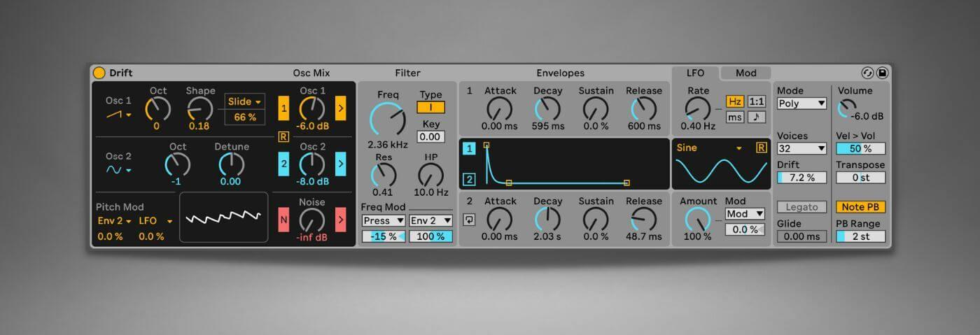Click the Envelope 1 Sustain knob
This screenshot has height=335, width=980.
596,108
